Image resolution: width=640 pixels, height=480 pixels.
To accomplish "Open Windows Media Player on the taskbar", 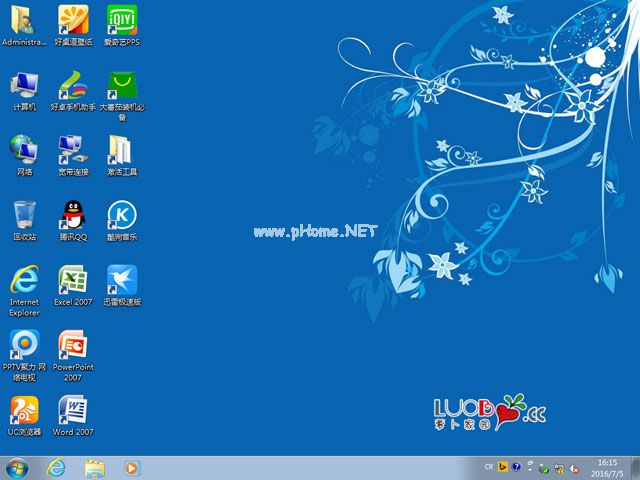I will tap(131, 468).
